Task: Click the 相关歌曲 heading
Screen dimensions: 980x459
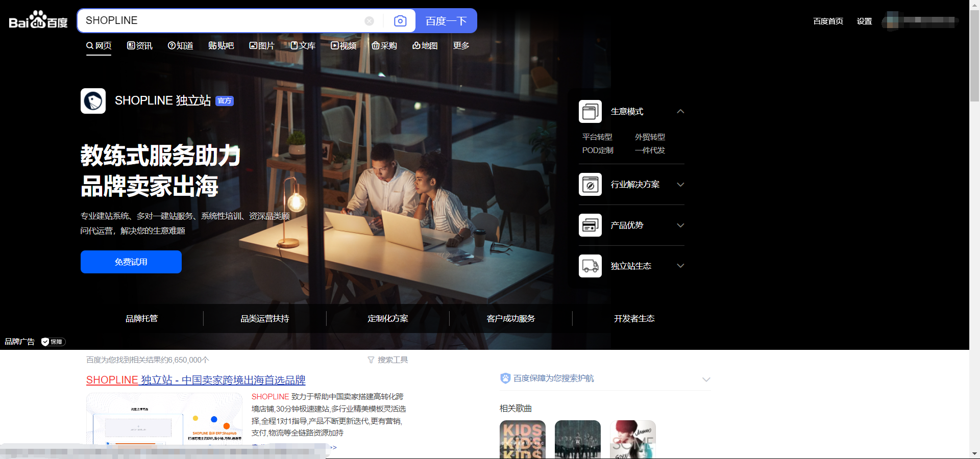Action: 516,409
